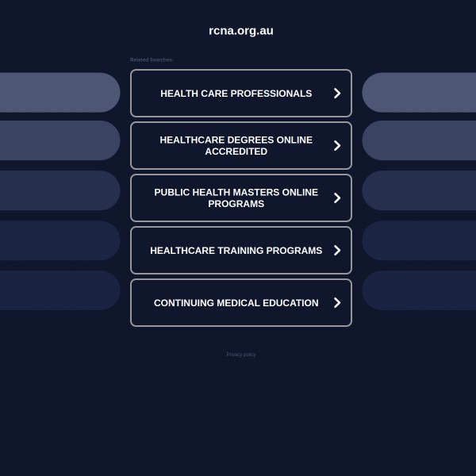Click the Related Searches label

click(152, 59)
